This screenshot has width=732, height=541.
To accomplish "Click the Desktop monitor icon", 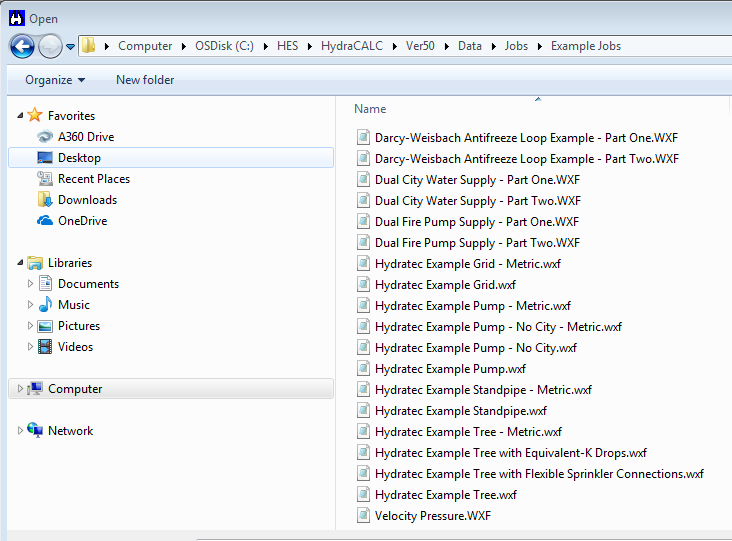I will [45, 158].
